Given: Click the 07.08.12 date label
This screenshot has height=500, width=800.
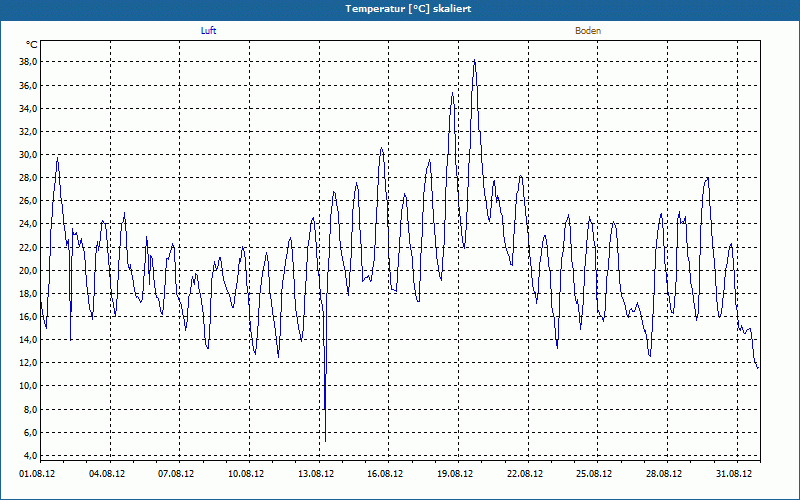Looking at the screenshot, I should click(176, 473).
